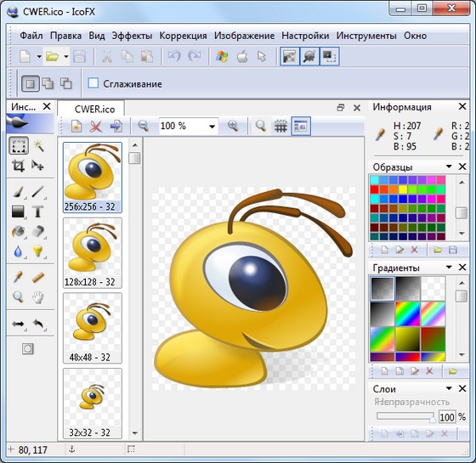Open the zoom 100 % dropdown
The height and width of the screenshot is (463, 476).
(212, 127)
